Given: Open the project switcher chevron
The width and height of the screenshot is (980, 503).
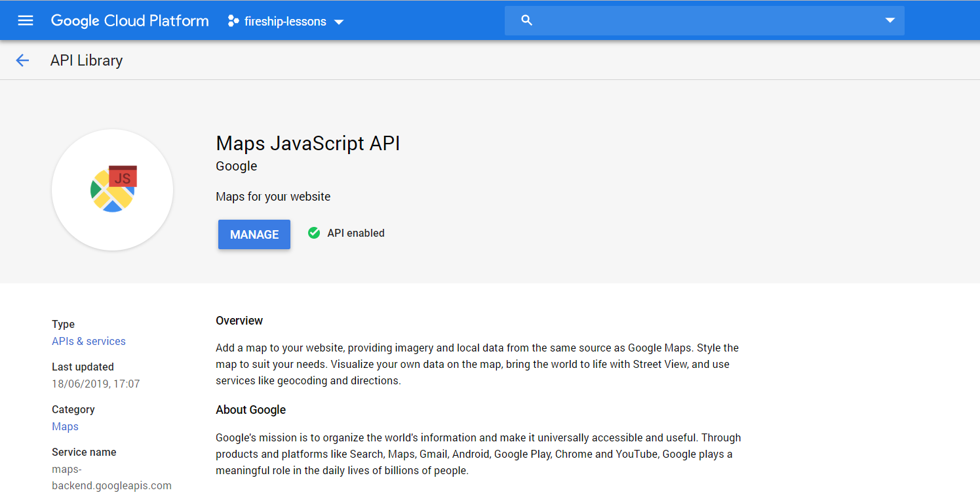Looking at the screenshot, I should [340, 22].
